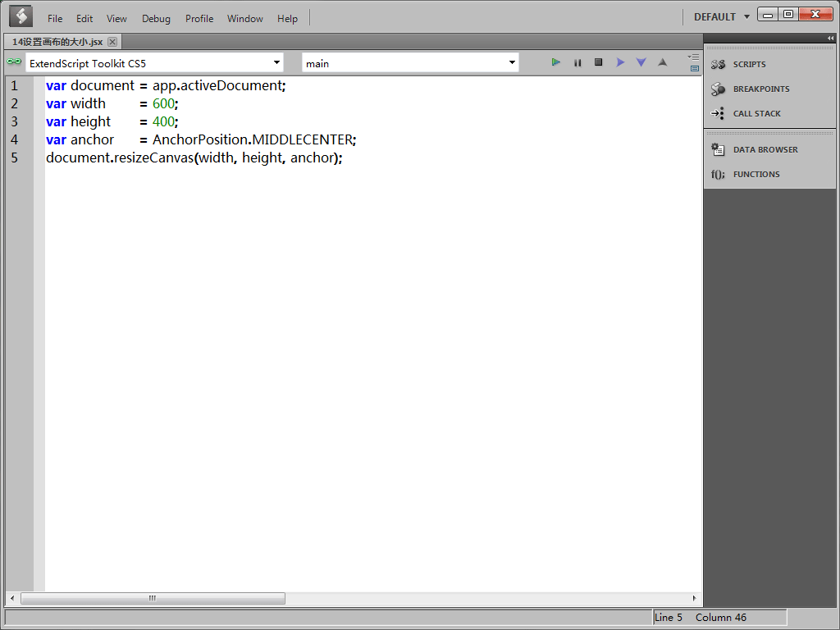Close the 14设置画布的大小.jsx tab
The height and width of the screenshot is (630, 840).
pos(112,42)
